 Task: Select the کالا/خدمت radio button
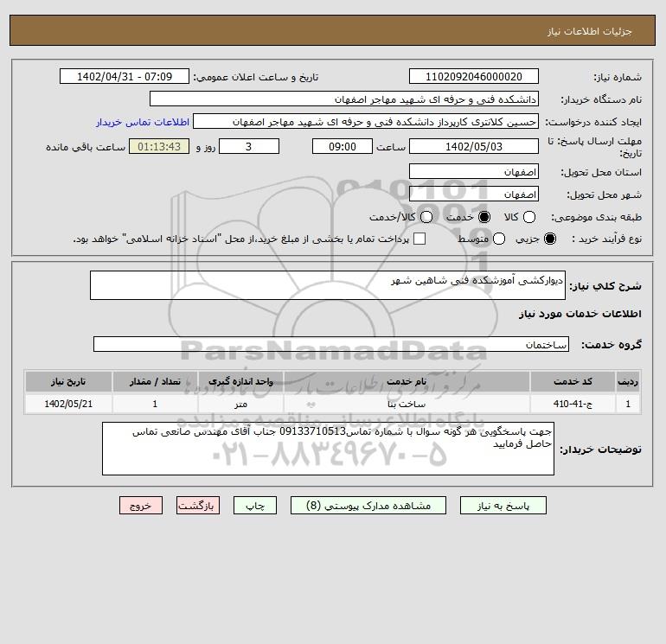pos(426,217)
